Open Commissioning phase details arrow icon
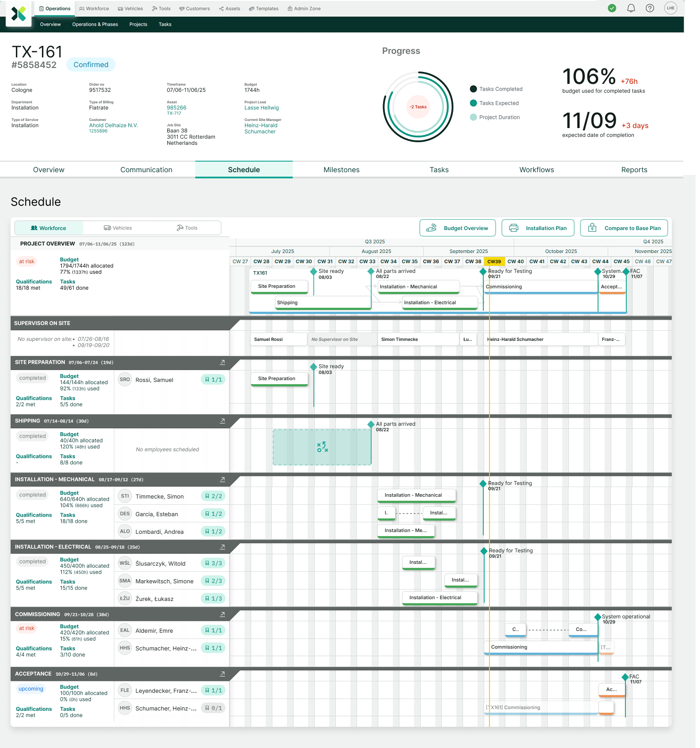Viewport: 700px width, 748px height. point(222,615)
